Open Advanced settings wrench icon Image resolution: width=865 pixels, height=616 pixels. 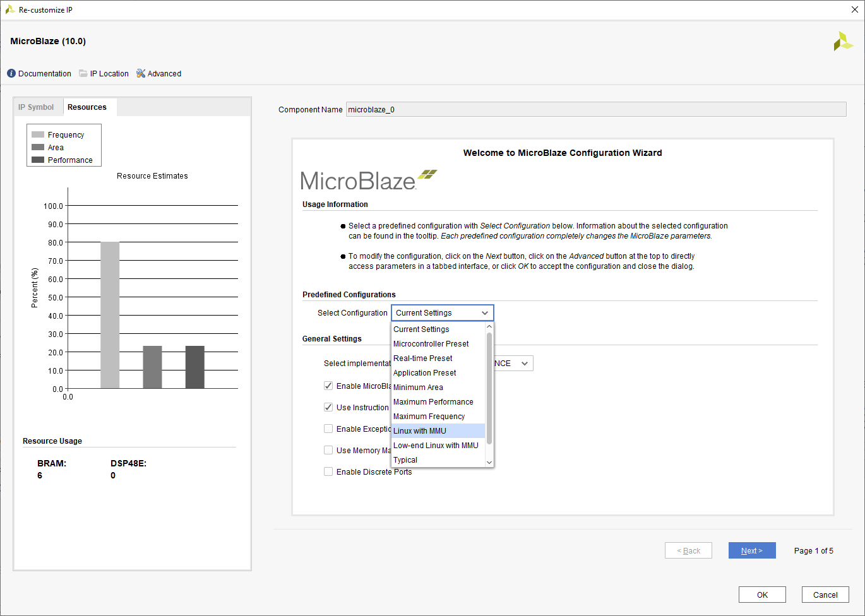[141, 74]
